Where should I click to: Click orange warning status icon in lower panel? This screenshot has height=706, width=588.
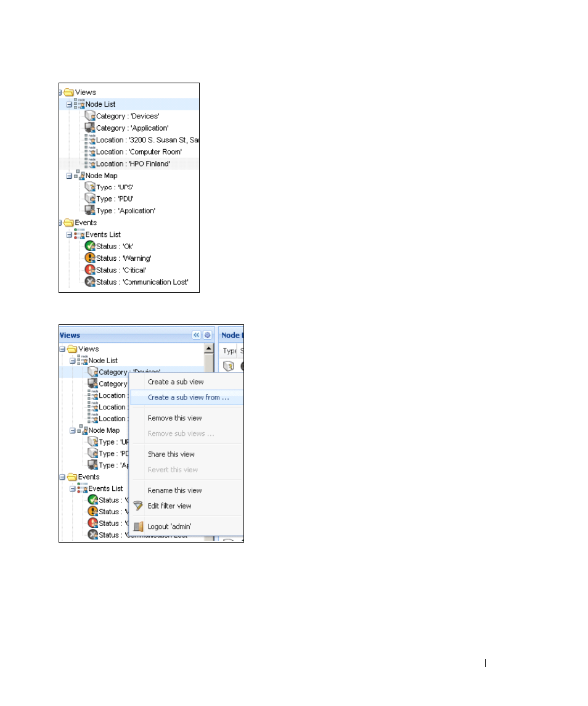tap(92, 512)
